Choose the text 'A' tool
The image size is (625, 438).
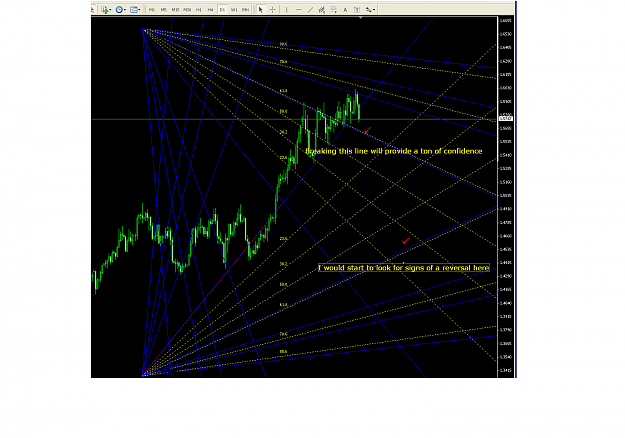coord(346,10)
